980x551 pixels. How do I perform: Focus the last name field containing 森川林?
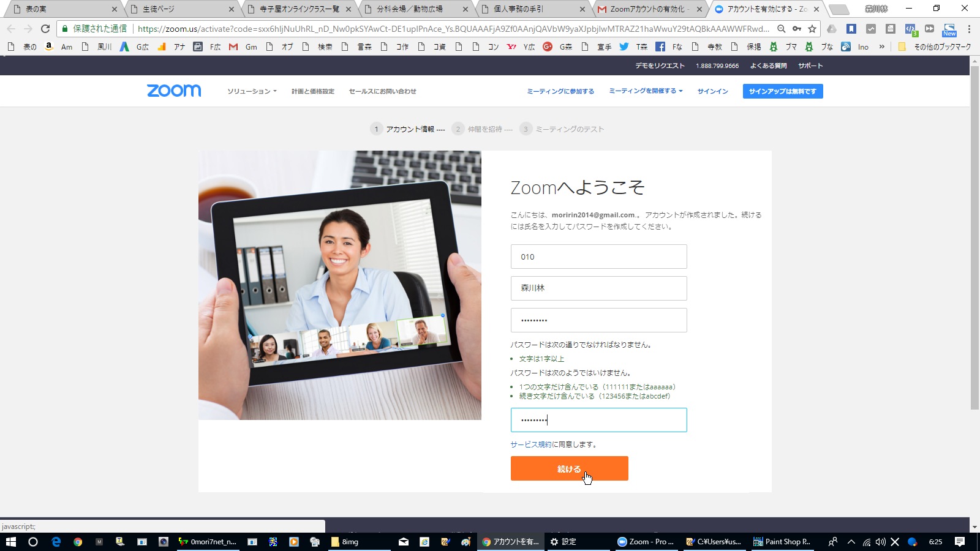(x=598, y=288)
